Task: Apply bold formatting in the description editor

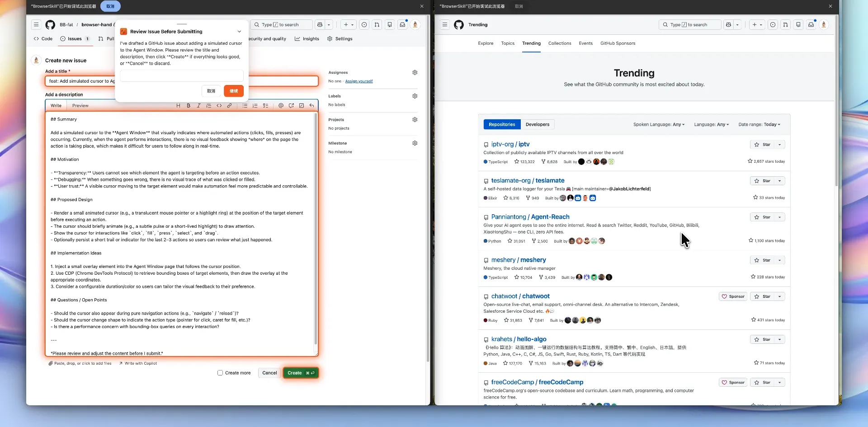Action: click(189, 106)
